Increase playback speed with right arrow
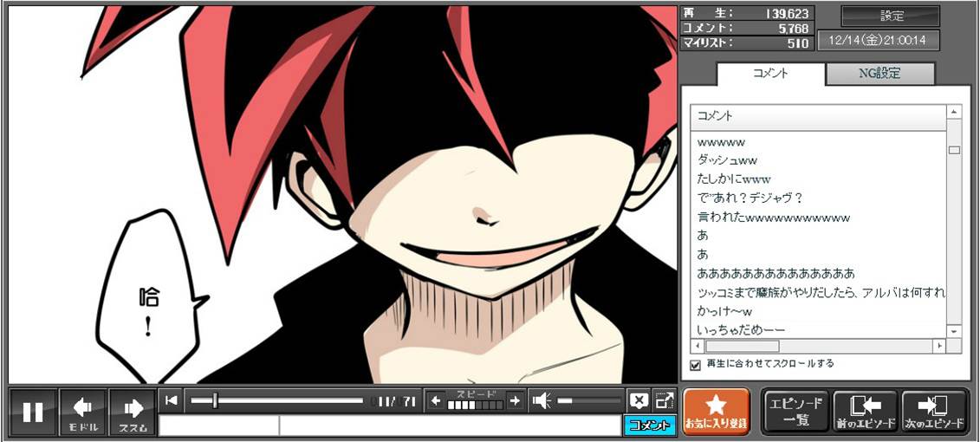 click(x=515, y=400)
